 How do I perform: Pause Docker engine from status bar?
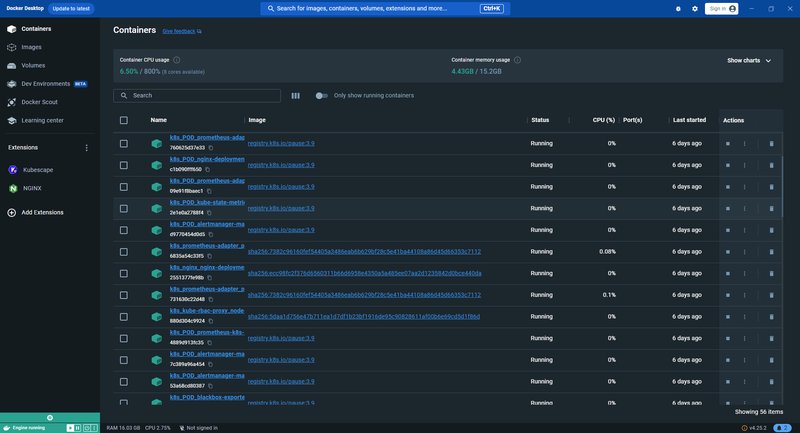(x=78, y=428)
